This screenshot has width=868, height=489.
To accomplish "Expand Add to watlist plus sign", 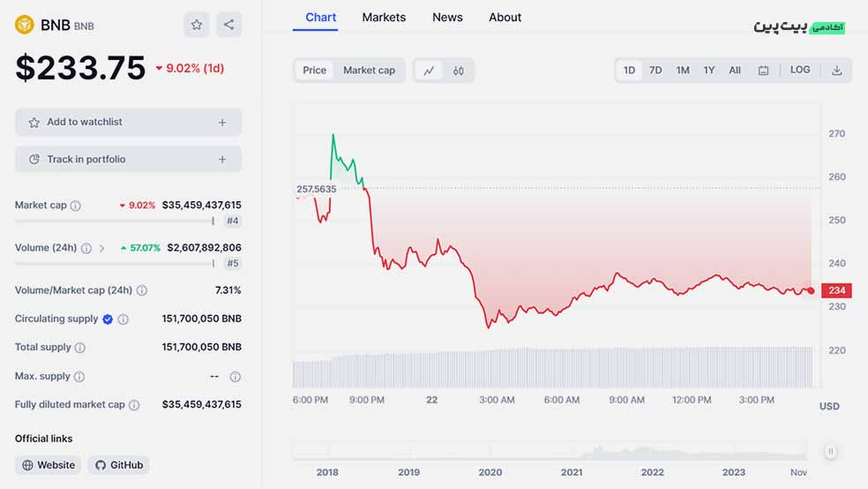I will click(x=222, y=123).
